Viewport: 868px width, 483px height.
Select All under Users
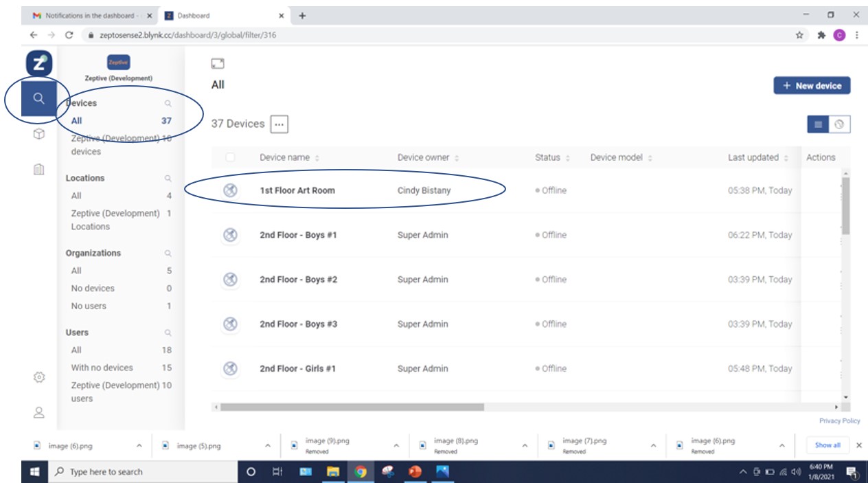point(121,350)
